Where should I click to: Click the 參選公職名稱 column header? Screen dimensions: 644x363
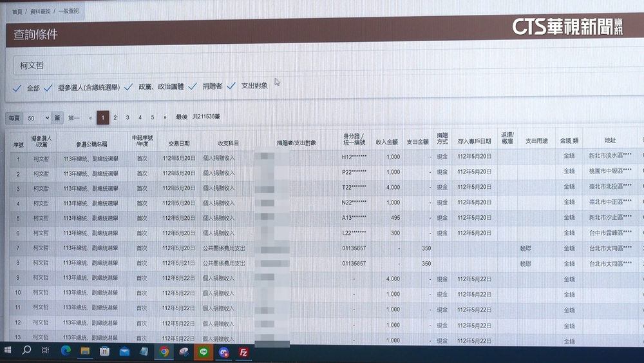91,144
